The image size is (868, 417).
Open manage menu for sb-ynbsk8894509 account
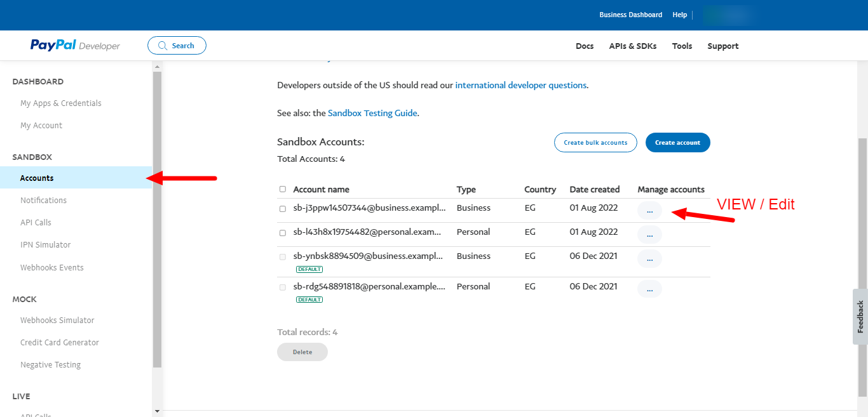649,259
